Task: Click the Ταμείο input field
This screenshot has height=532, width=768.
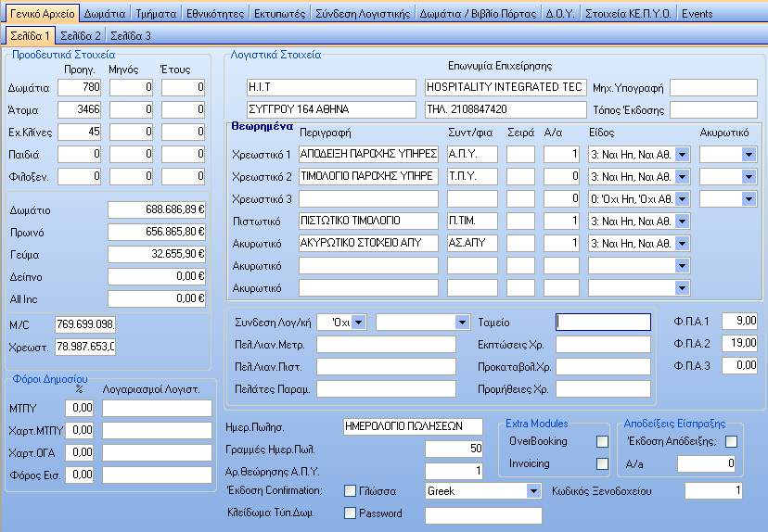Action: click(604, 322)
